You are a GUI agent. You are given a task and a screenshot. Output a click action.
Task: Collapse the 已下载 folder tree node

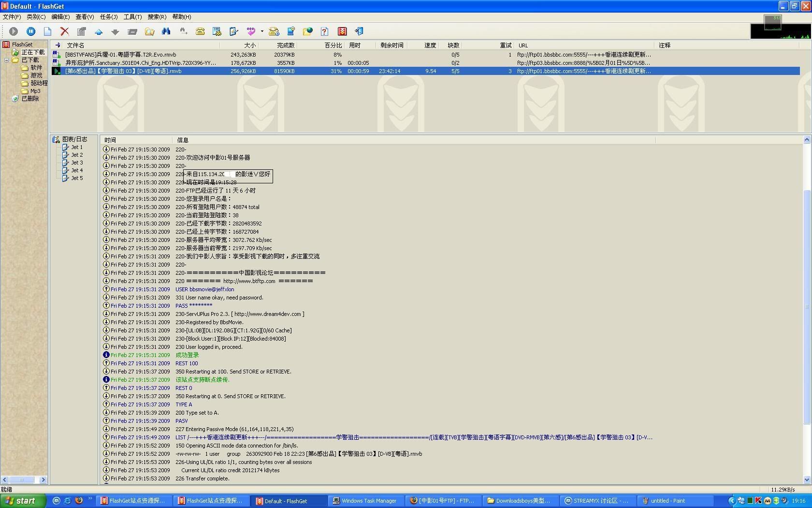pos(7,60)
